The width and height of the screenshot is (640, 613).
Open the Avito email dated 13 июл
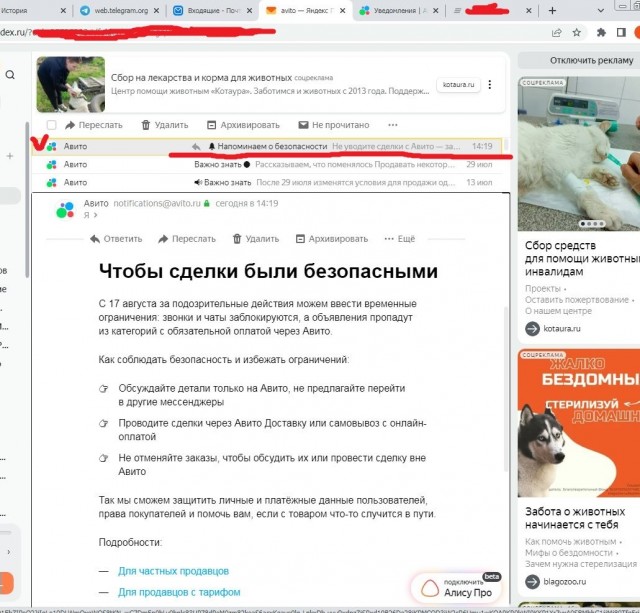pos(267,182)
